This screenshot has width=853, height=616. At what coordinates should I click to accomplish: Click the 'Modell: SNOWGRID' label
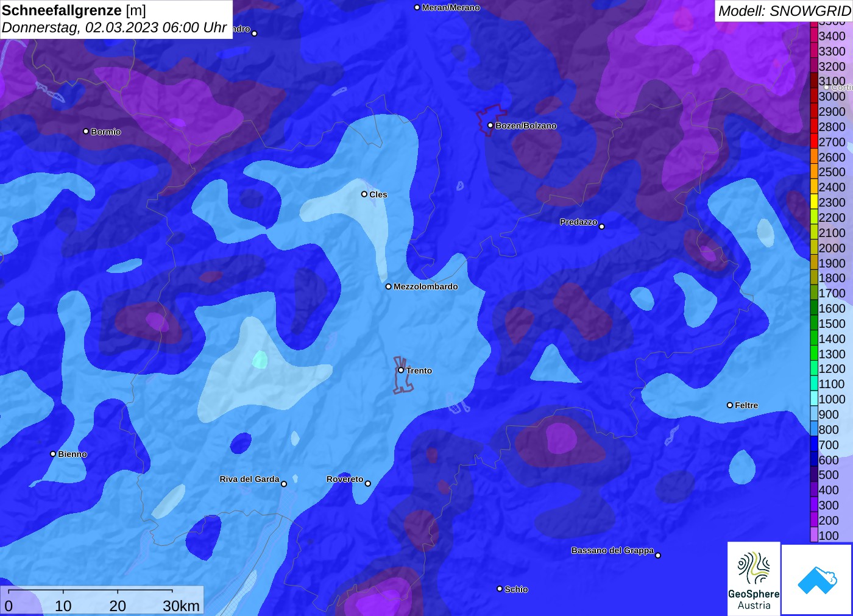click(x=784, y=11)
